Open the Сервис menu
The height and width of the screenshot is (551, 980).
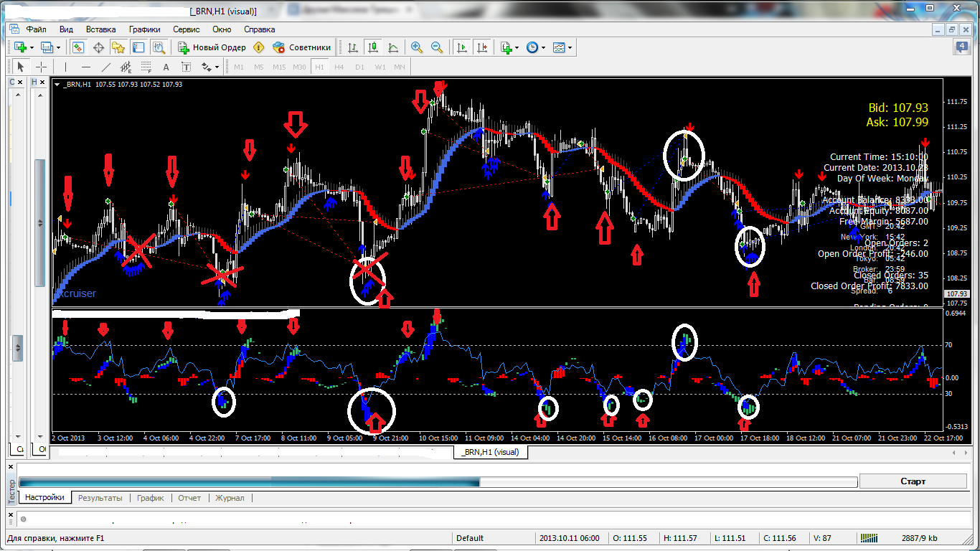pos(187,29)
